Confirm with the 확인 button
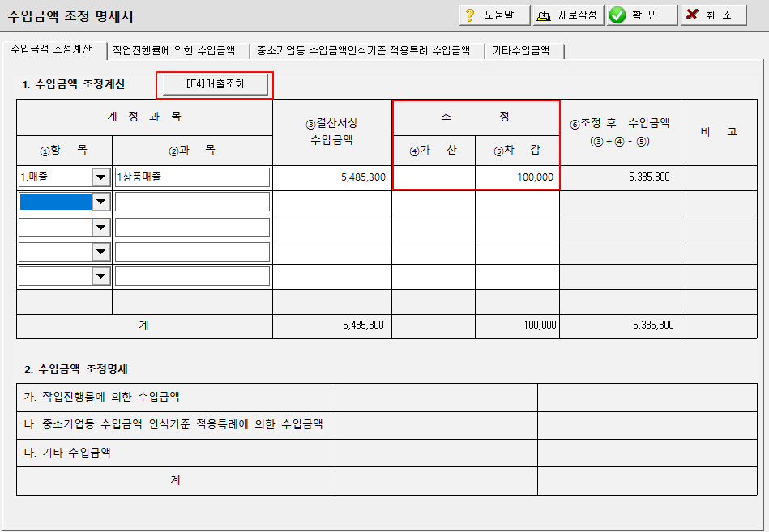The image size is (769, 532). click(642, 15)
